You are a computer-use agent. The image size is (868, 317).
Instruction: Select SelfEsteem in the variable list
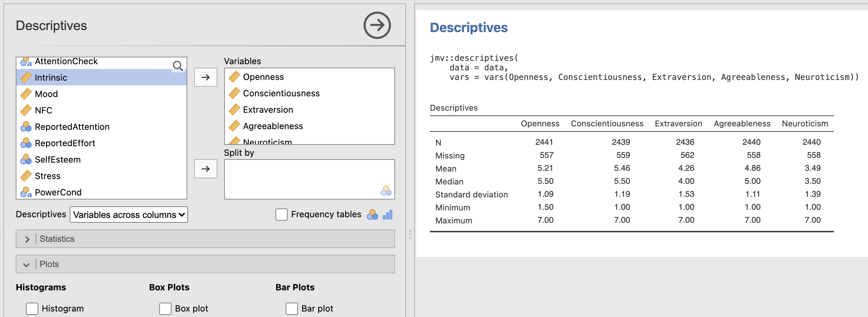[101, 160]
